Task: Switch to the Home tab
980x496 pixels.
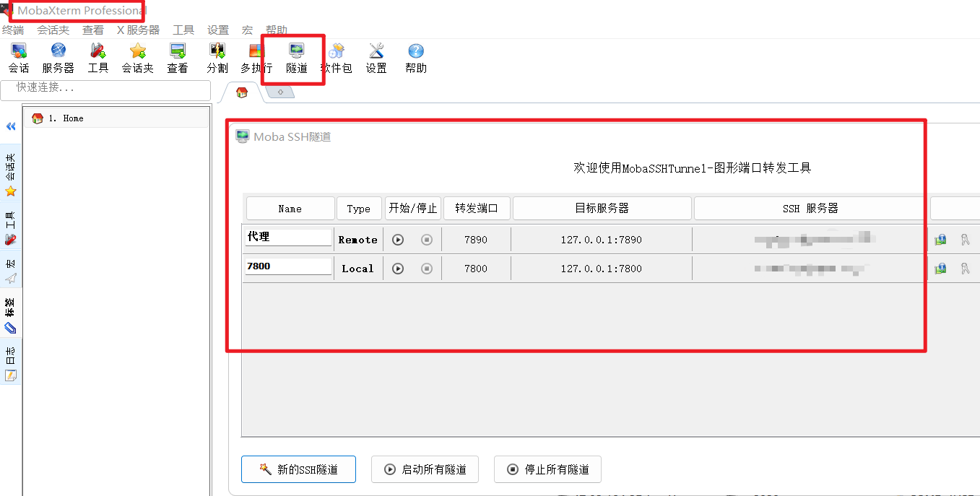Action: [x=241, y=92]
